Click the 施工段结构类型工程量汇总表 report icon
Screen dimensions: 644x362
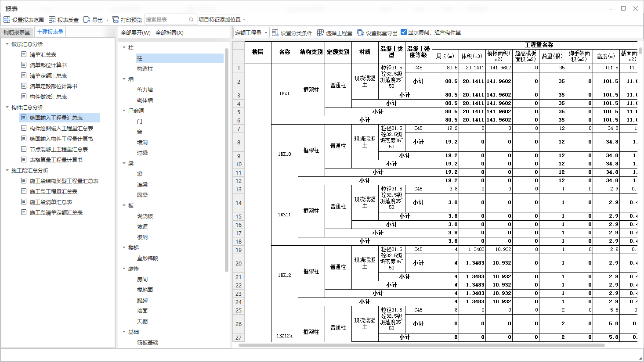(24, 181)
